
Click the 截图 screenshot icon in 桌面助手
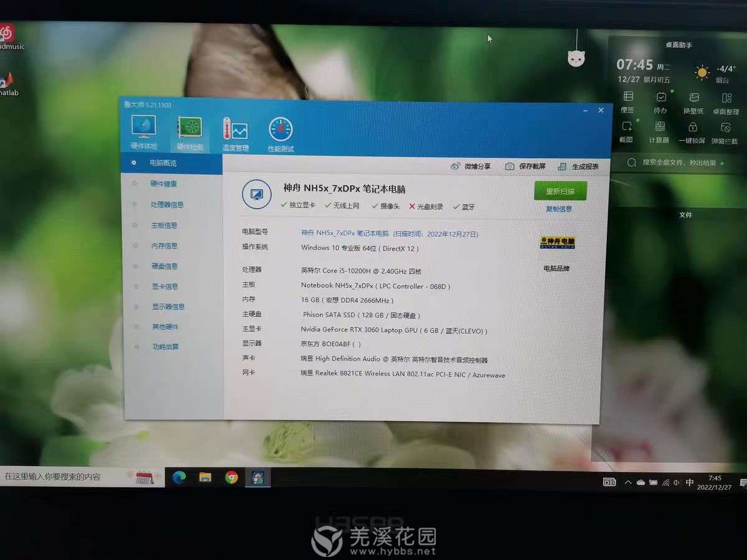(x=627, y=126)
